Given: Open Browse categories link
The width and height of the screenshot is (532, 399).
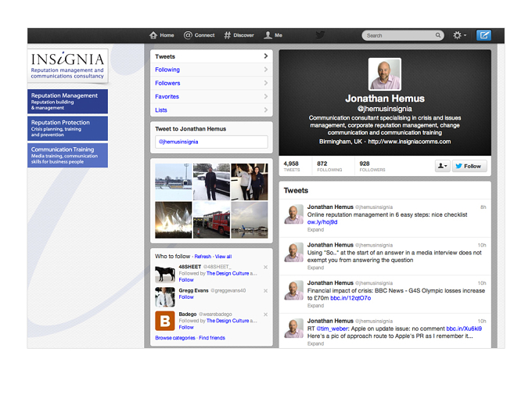Looking at the screenshot, I should 175,338.
